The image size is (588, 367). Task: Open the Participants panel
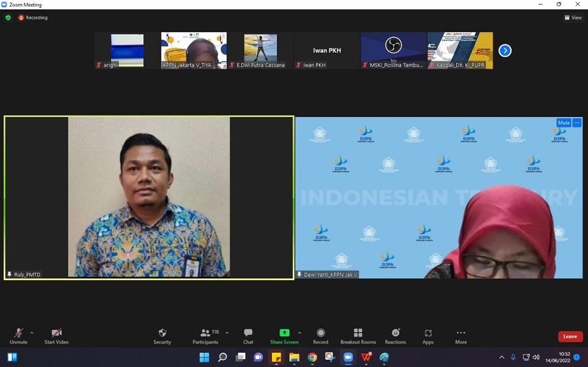pos(206,333)
